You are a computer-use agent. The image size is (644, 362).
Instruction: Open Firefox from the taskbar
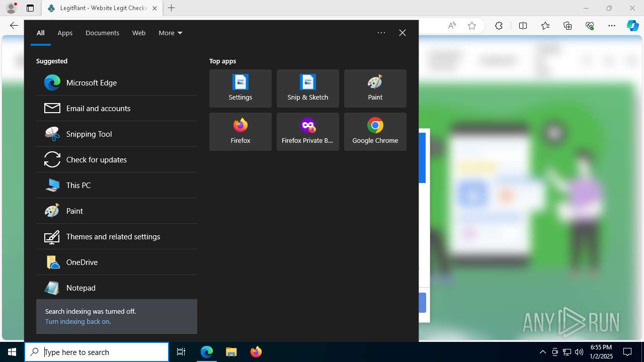(x=256, y=352)
